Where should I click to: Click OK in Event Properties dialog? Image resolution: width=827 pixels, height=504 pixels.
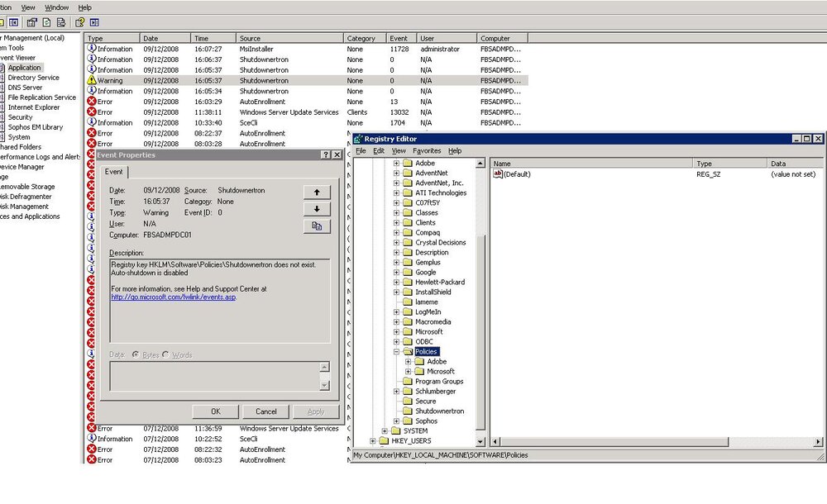(216, 411)
